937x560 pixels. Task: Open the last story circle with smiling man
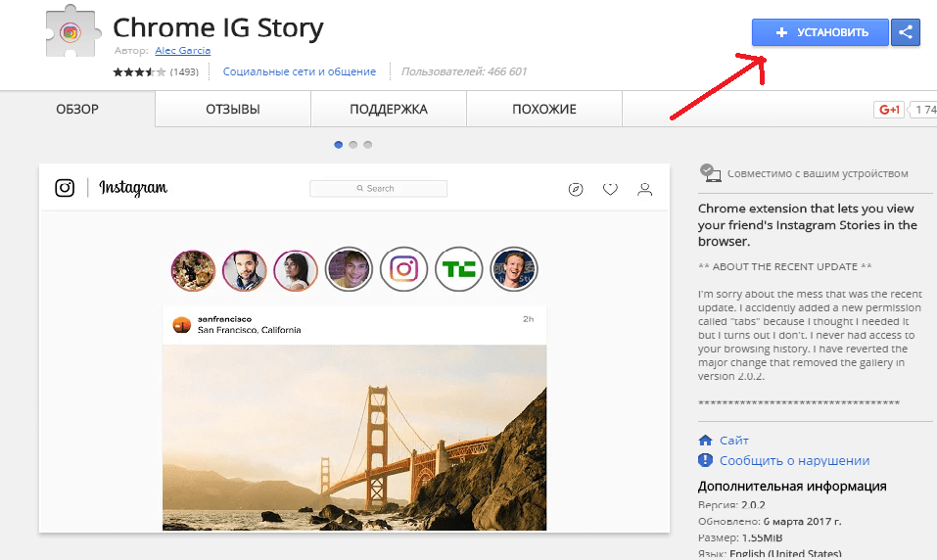[514, 269]
